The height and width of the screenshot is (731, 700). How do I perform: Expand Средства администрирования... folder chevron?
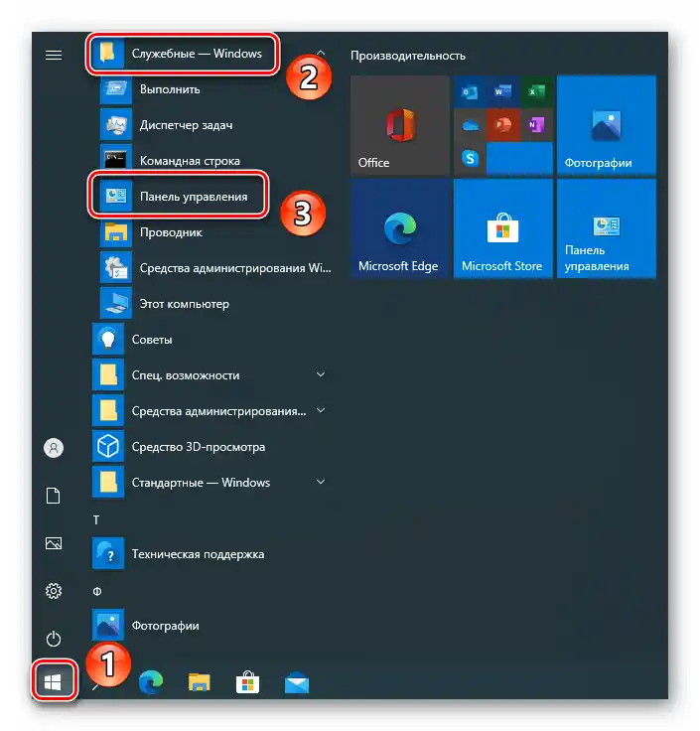click(321, 410)
